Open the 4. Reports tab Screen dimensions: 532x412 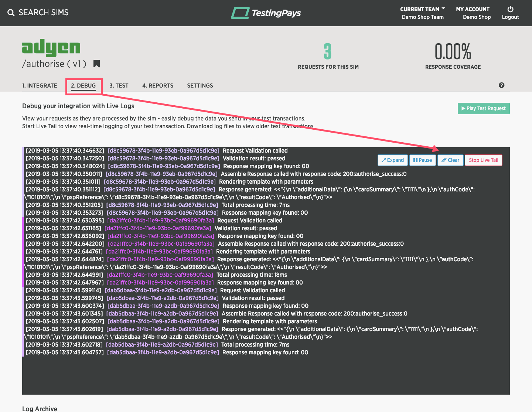pyautogui.click(x=158, y=85)
